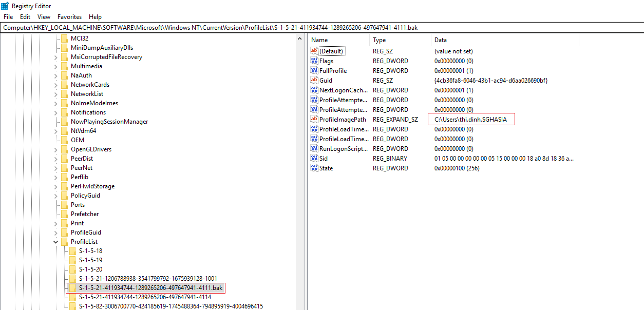
Task: Click the Registry Editor app icon in title bar
Action: tap(5, 6)
